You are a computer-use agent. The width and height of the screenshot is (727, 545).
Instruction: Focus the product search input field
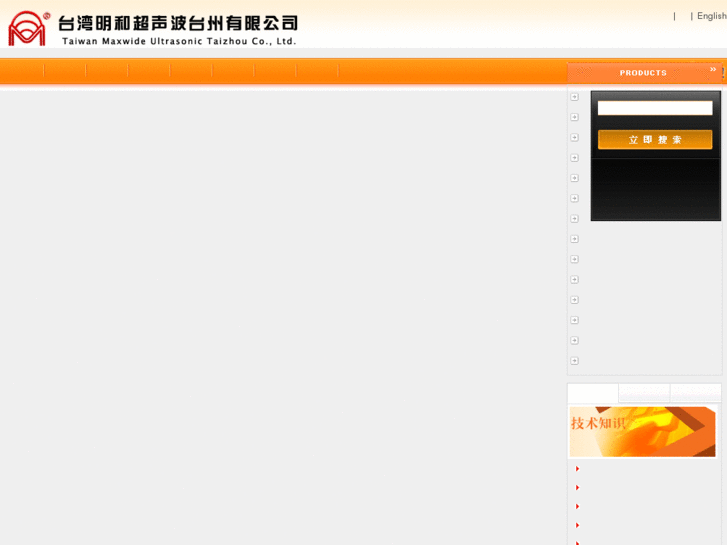pyautogui.click(x=655, y=108)
